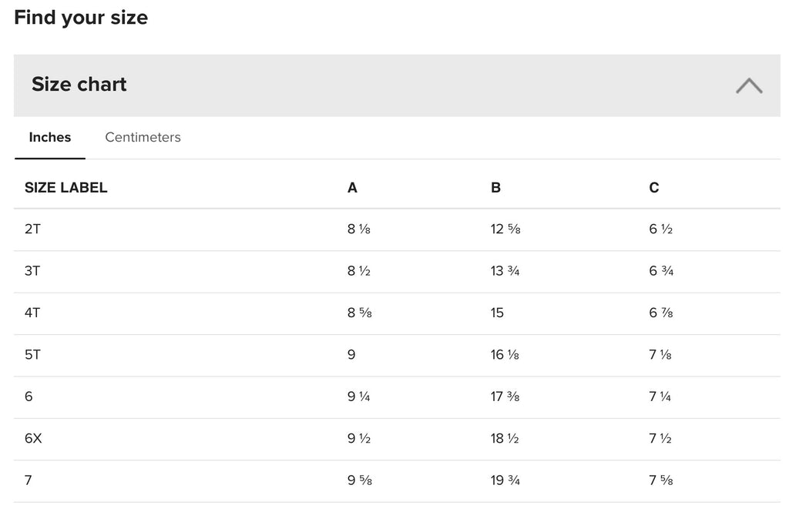789x532 pixels.
Task: Select the 3T size row label
Action: coord(32,271)
